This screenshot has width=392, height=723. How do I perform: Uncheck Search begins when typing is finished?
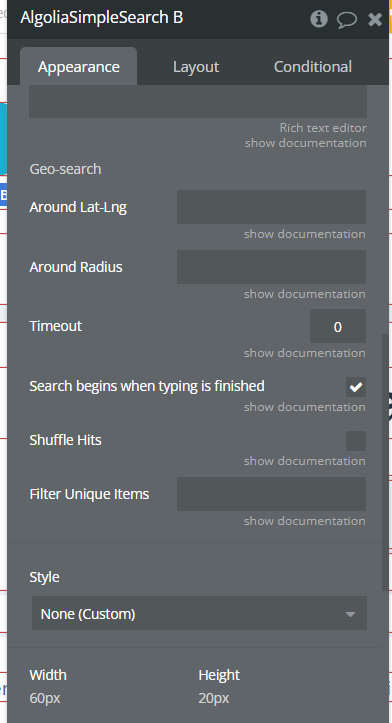(x=356, y=387)
